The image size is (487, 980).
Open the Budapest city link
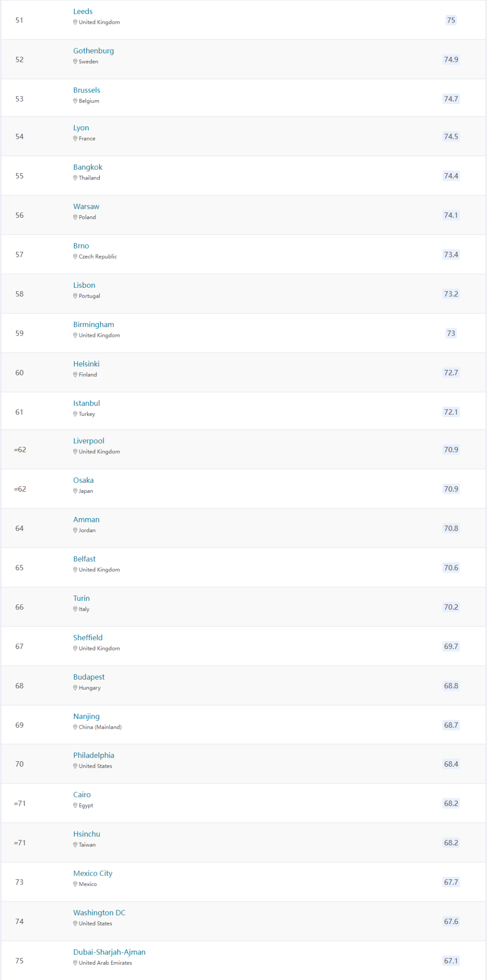point(89,677)
